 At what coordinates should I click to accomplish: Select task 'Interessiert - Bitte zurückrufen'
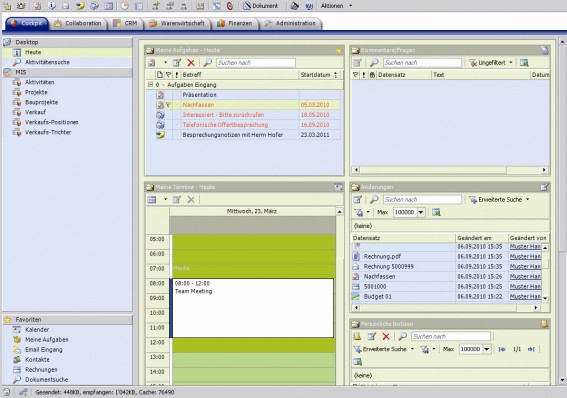point(244,115)
